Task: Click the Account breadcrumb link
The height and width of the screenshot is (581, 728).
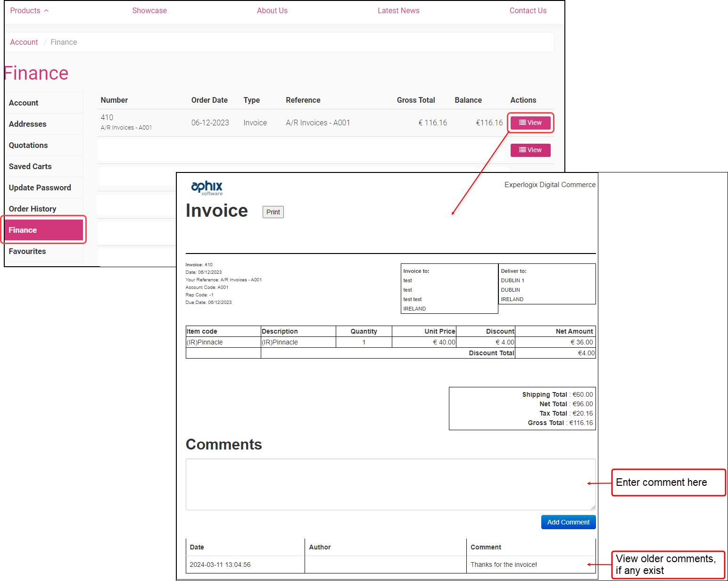Action: [24, 42]
